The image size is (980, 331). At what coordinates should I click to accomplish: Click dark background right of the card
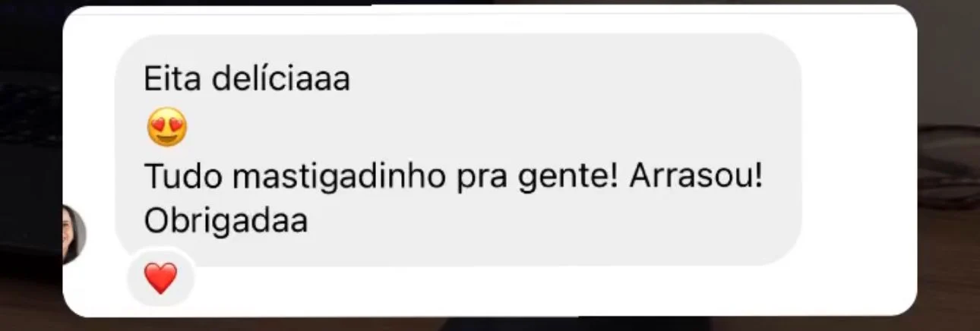pos(948,152)
